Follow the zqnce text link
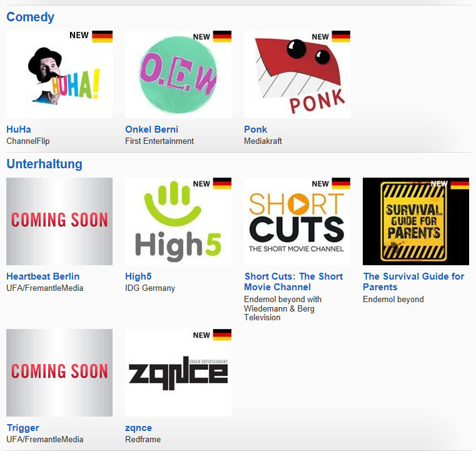The width and height of the screenshot is (476, 451). point(138,428)
